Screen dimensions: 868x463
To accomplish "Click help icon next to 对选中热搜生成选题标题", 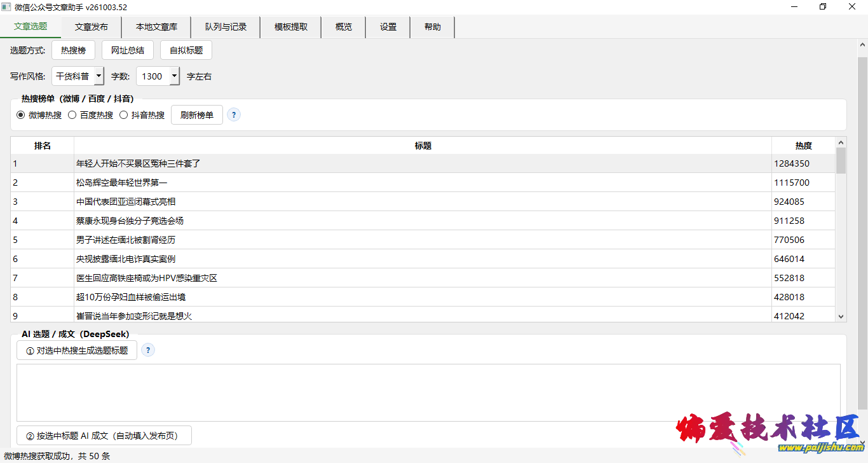I will tap(147, 350).
